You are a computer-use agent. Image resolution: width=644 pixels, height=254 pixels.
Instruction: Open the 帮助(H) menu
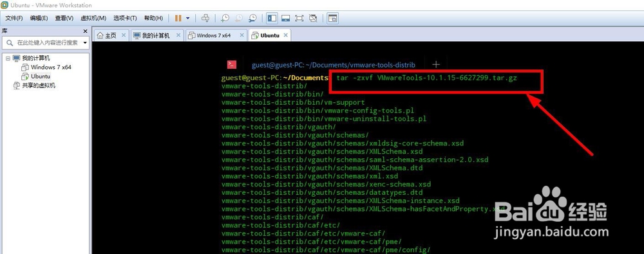click(x=153, y=18)
